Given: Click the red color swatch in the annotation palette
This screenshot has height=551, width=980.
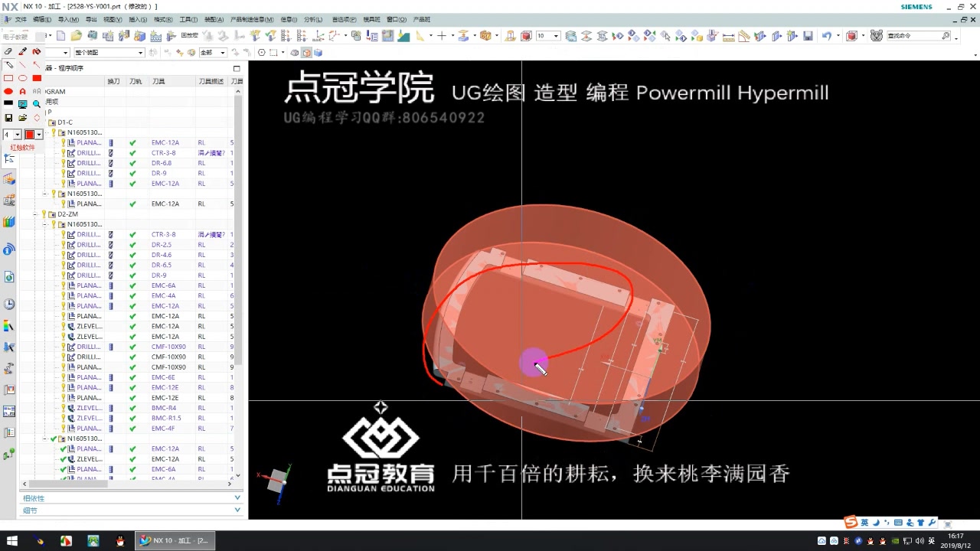Looking at the screenshot, I should pyautogui.click(x=30, y=133).
